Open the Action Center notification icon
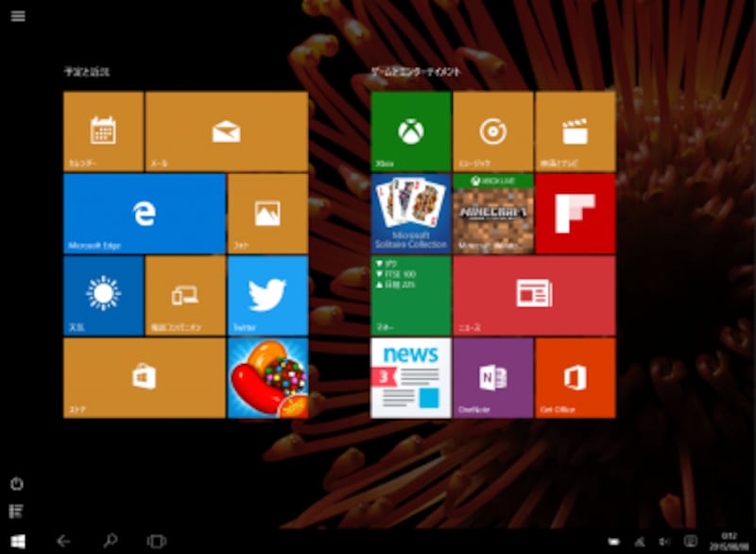 (691, 541)
